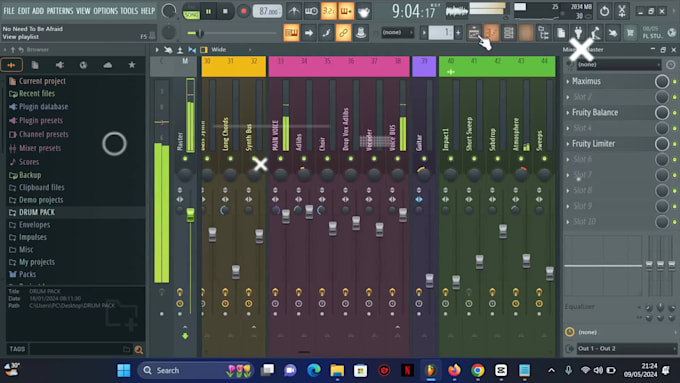The width and height of the screenshot is (680, 383).
Task: Select the browser All tab icon
Action: pos(12,65)
